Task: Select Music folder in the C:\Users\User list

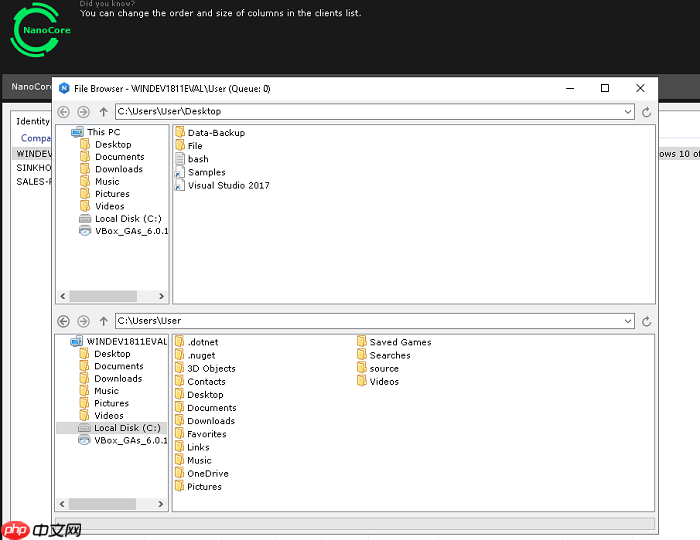Action: pyautogui.click(x=193, y=460)
